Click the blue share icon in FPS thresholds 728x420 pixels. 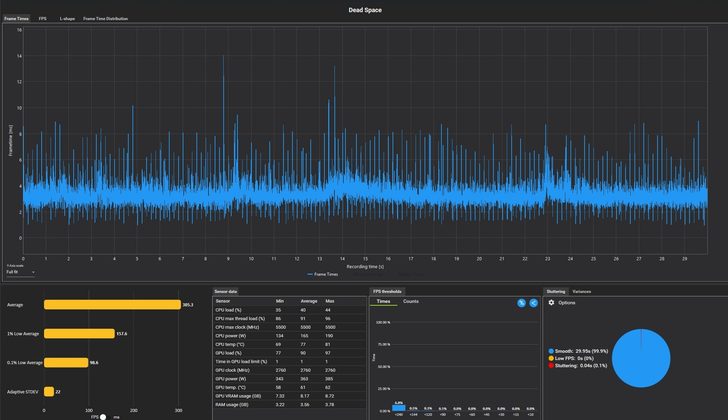pyautogui.click(x=533, y=303)
